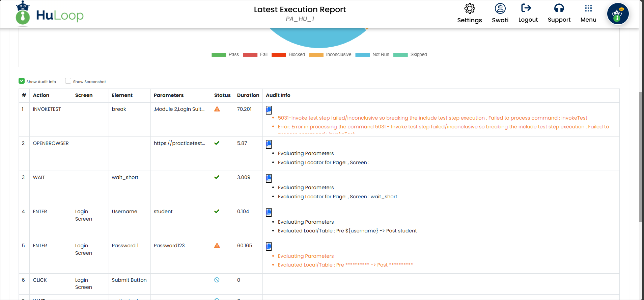Copy audit info for OPENBROWSER row
Viewport: 644px width, 300px height.
(x=269, y=144)
